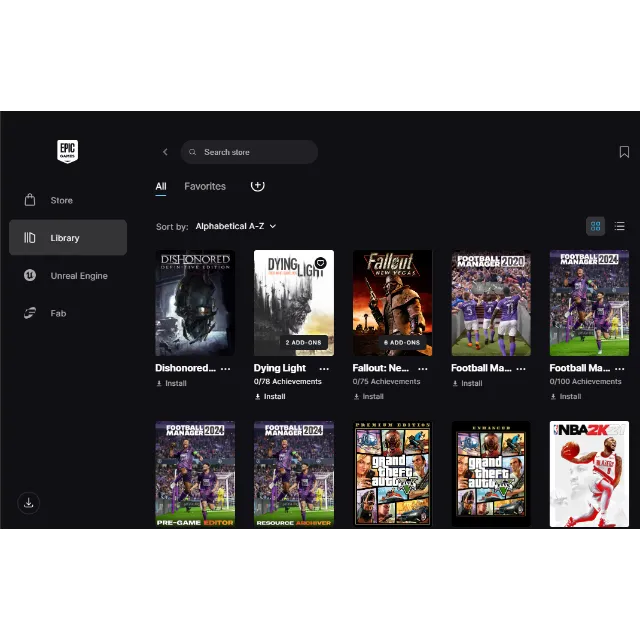This screenshot has height=640, width=640.
Task: Open Unreal Engine section in sidebar
Action: pos(78,276)
